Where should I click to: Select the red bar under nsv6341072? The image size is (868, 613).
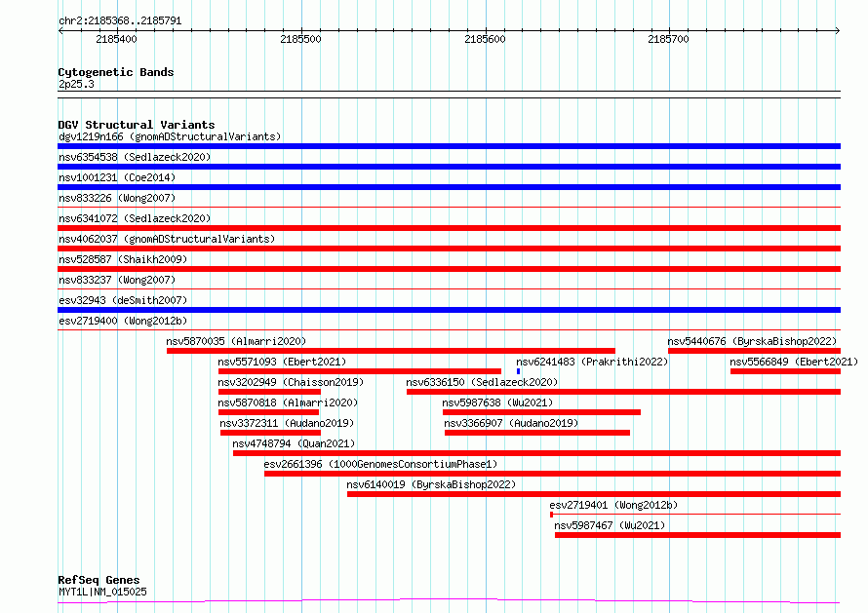pyautogui.click(x=449, y=228)
